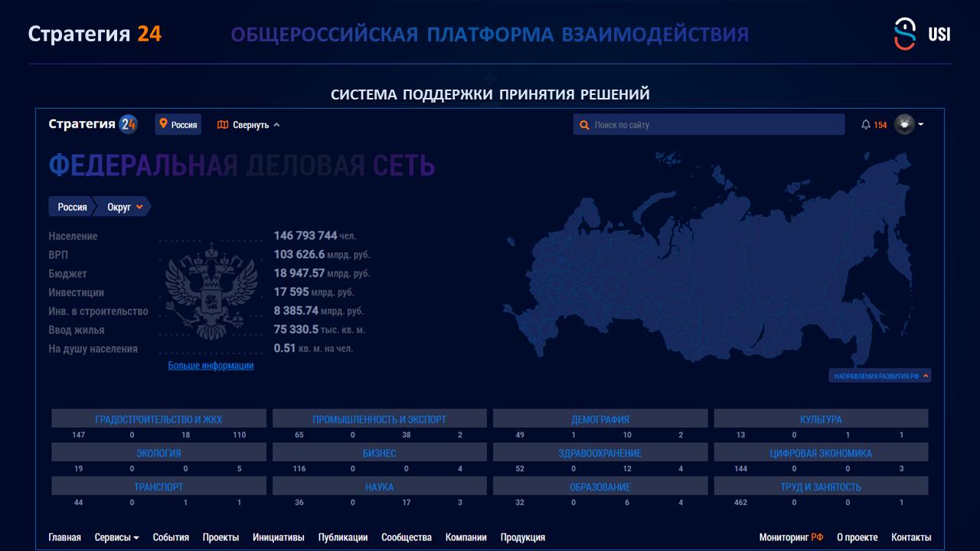Expand the Округ dropdown
The image size is (980, 551).
click(x=139, y=207)
